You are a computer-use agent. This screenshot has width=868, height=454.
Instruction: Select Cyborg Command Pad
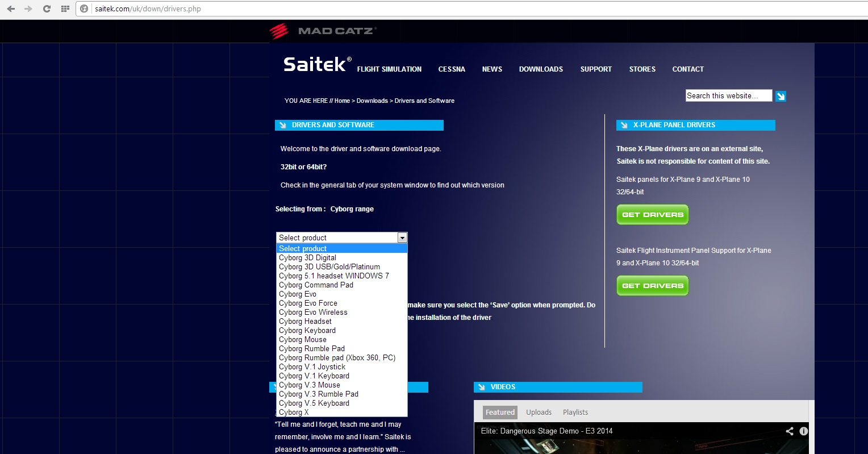coord(342,285)
